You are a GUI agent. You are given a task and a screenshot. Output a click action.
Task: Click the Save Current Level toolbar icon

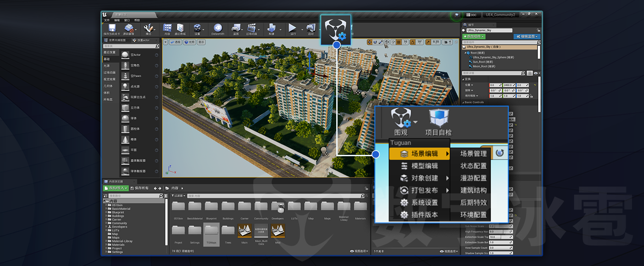[x=111, y=28]
